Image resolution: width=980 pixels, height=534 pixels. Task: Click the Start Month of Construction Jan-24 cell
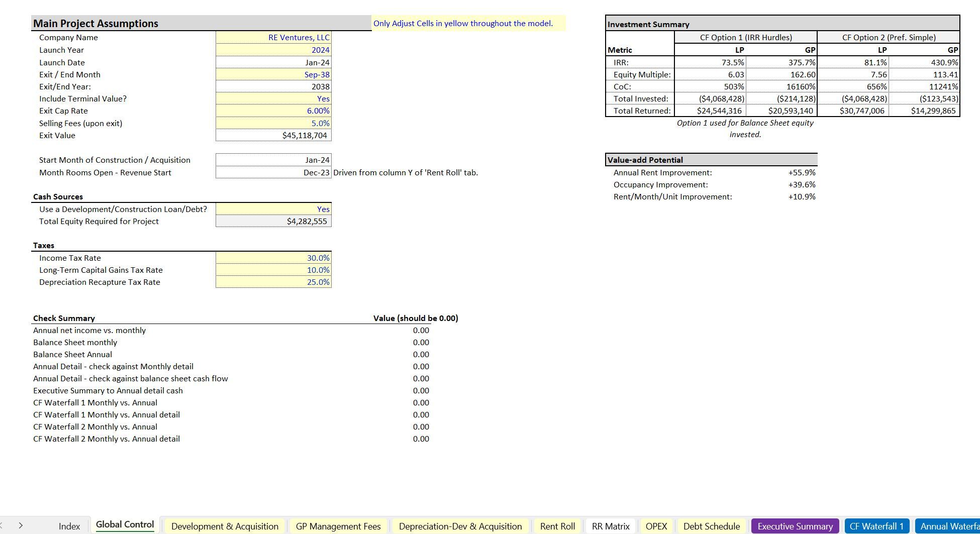pos(273,160)
